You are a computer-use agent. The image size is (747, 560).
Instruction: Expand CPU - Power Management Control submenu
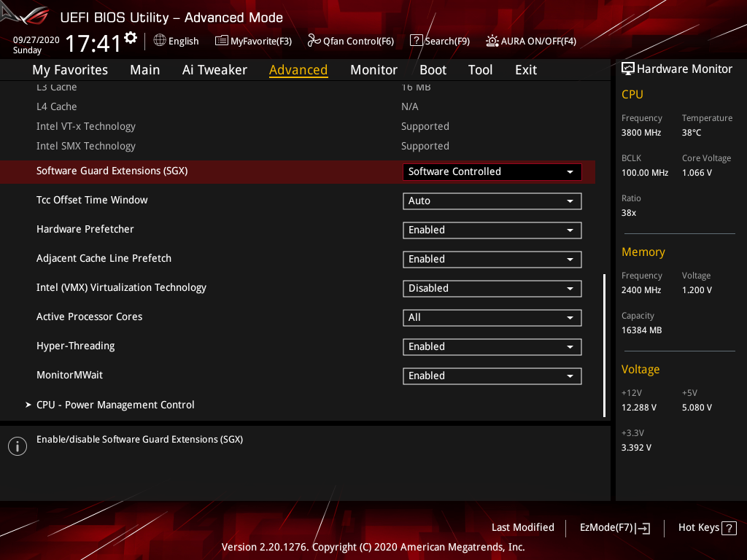coord(115,405)
